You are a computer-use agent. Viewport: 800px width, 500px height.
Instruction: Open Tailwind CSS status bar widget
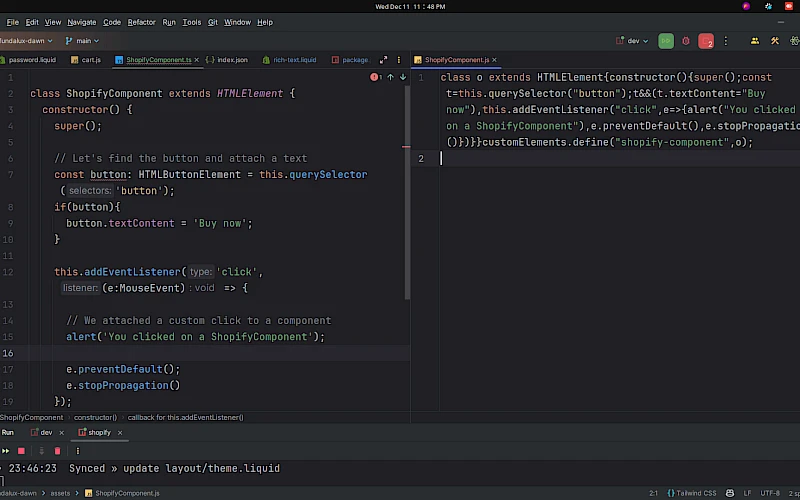(691, 493)
